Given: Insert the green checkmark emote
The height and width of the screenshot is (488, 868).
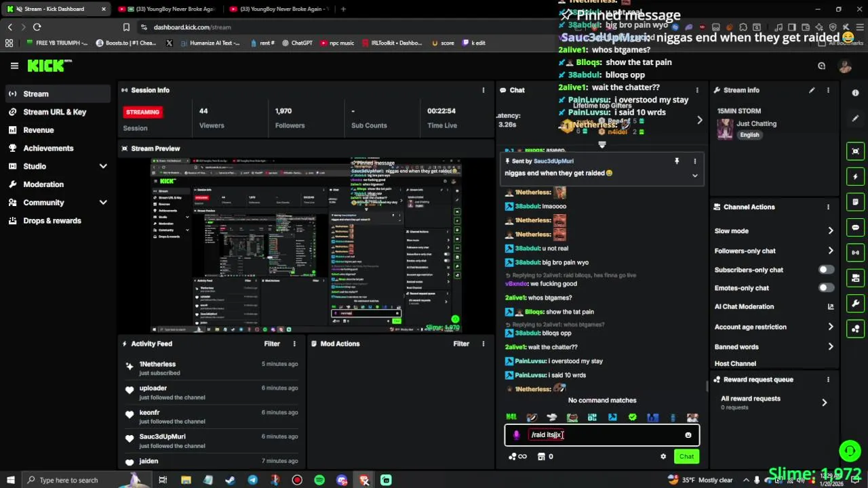Looking at the screenshot, I should click(633, 418).
